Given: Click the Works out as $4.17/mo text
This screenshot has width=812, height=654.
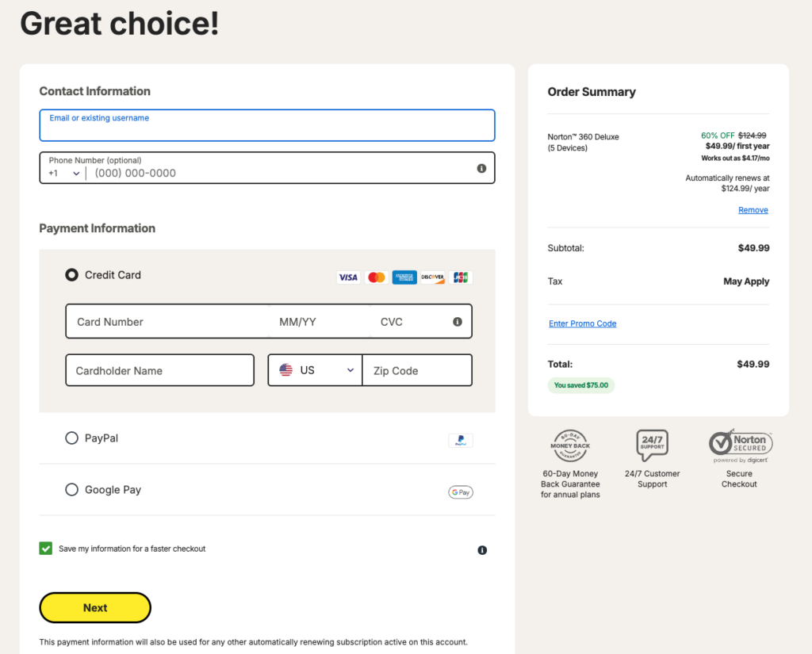Looking at the screenshot, I should (x=735, y=158).
